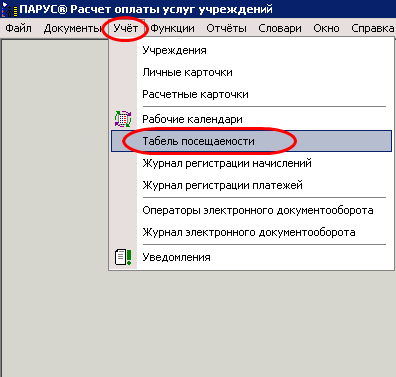Open the Справка menu

click(372, 28)
